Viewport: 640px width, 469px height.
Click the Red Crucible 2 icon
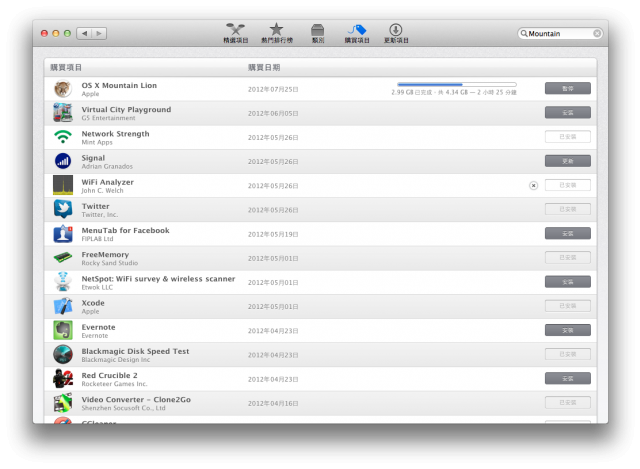[x=63, y=378]
